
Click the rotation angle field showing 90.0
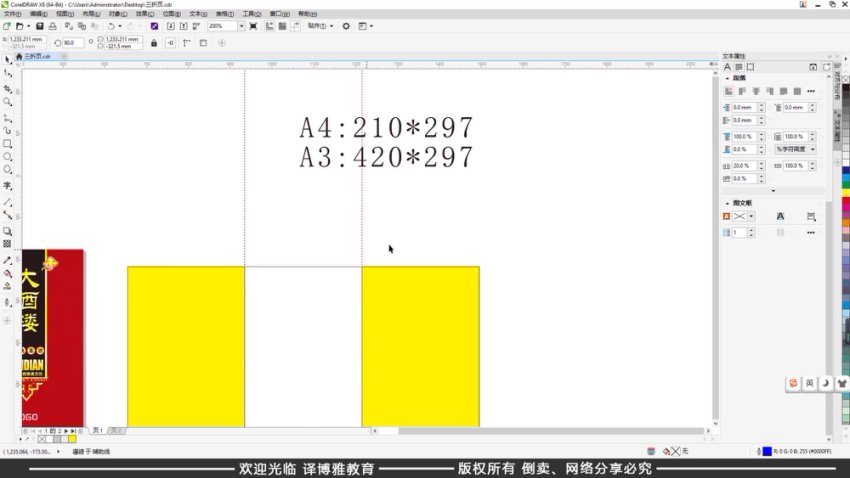coord(74,43)
